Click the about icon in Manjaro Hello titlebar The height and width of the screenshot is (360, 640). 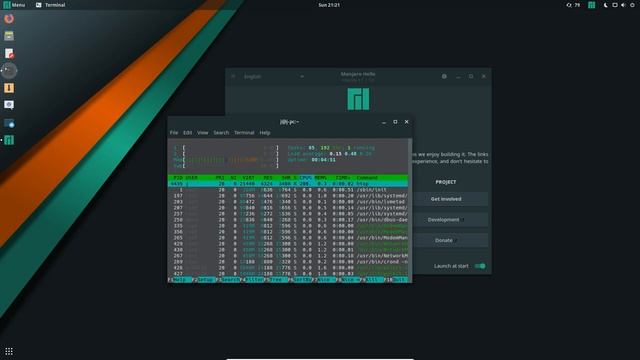pyautogui.click(x=444, y=76)
